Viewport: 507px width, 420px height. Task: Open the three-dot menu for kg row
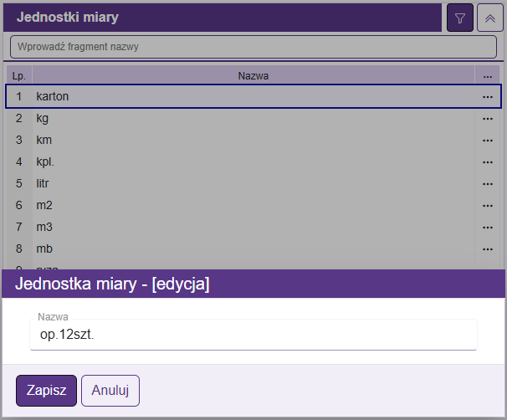click(488, 119)
